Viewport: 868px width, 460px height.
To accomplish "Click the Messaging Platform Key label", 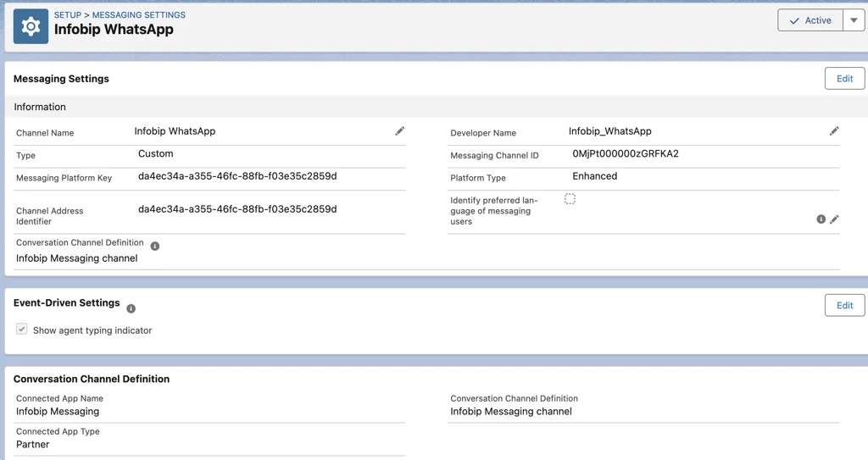I will [x=64, y=178].
